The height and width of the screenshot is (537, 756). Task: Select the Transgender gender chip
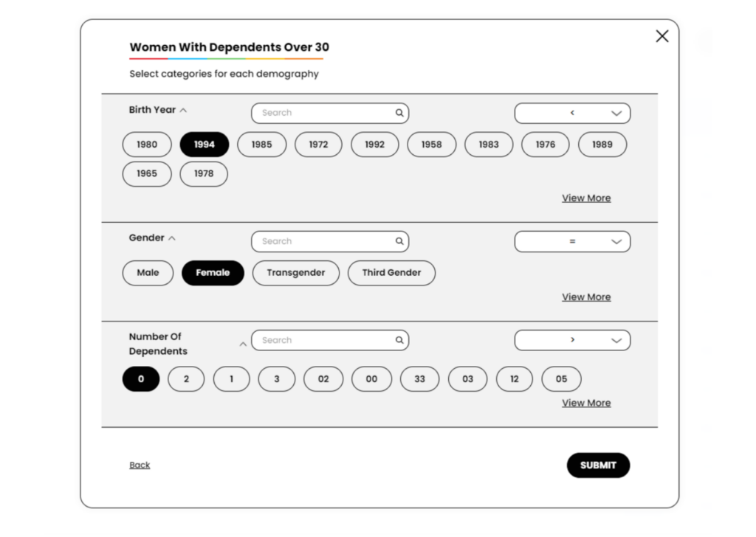coord(295,273)
